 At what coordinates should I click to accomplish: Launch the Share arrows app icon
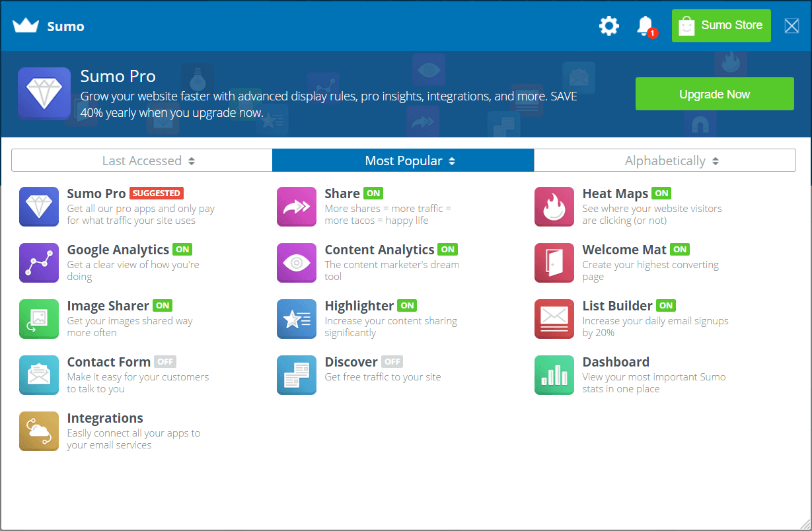coord(297,207)
